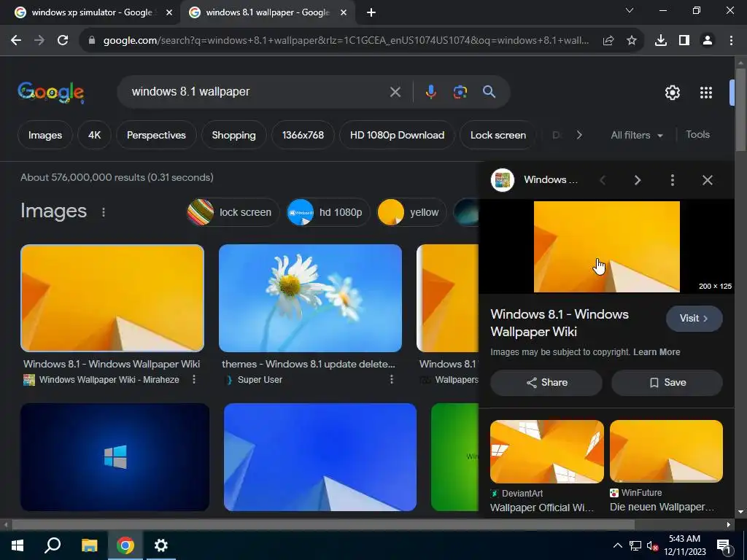
Task: Switch to windows xp simulator tab
Action: click(90, 12)
